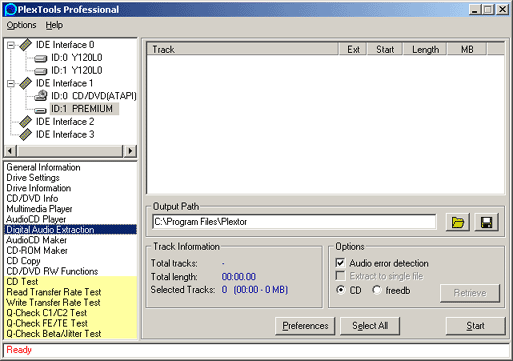
Task: Click the IDE Interface 1 controller icon
Action: click(26, 83)
